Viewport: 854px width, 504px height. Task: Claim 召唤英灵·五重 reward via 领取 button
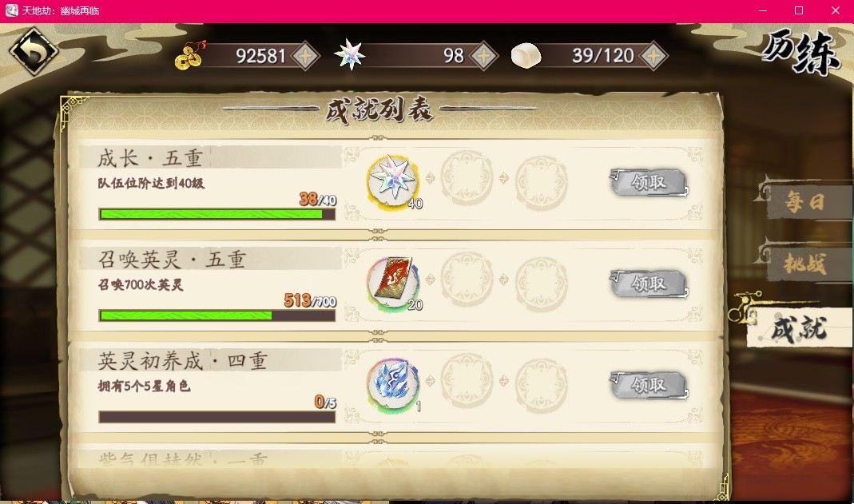click(x=649, y=284)
